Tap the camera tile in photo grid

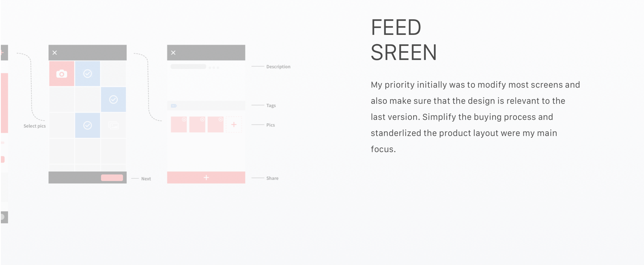pos(62,74)
